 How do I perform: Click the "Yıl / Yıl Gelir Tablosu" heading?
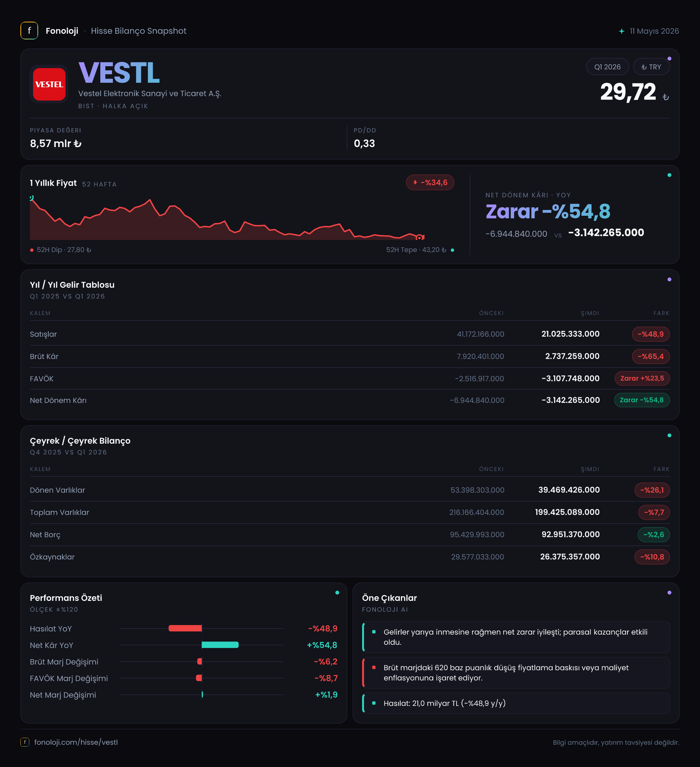(72, 285)
